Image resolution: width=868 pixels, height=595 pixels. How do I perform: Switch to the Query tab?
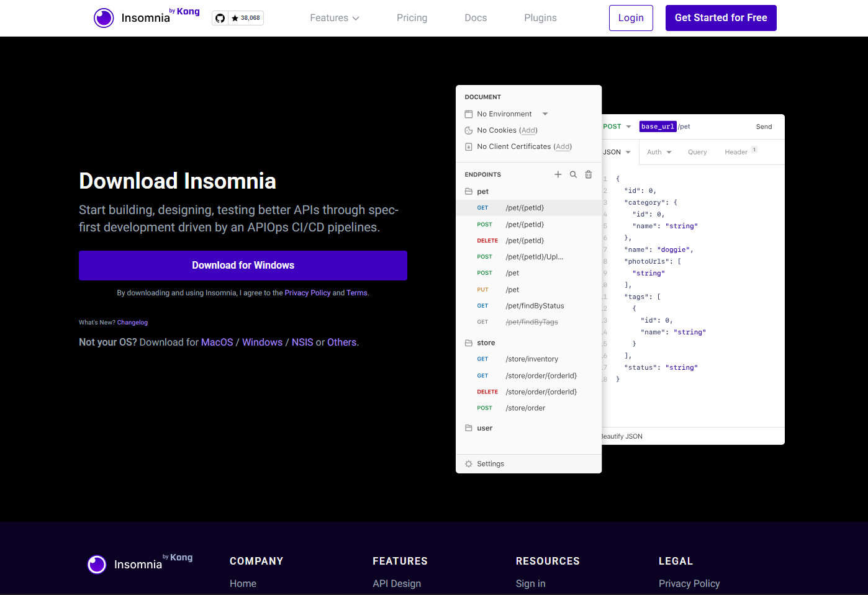pyautogui.click(x=697, y=151)
